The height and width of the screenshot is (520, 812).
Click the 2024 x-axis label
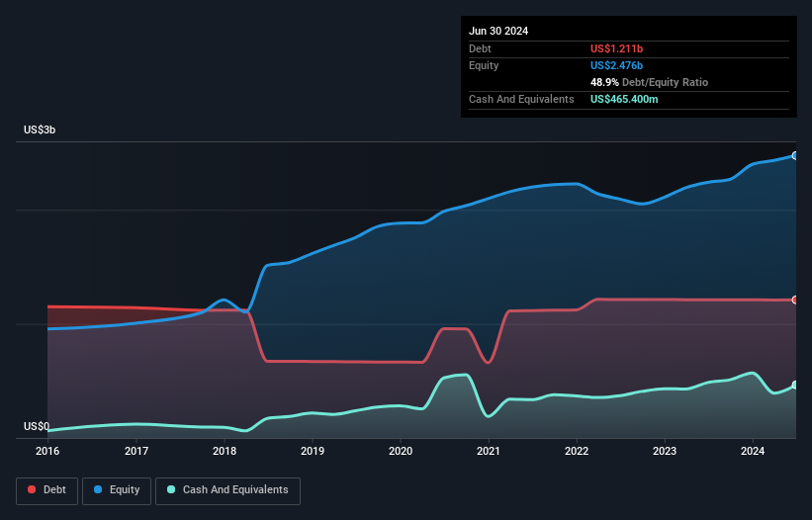pyautogui.click(x=753, y=451)
